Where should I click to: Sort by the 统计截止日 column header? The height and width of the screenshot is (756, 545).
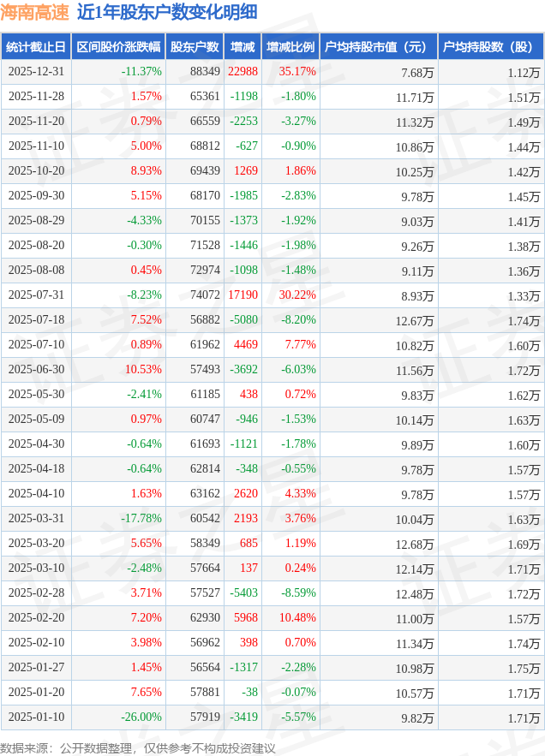[35, 47]
